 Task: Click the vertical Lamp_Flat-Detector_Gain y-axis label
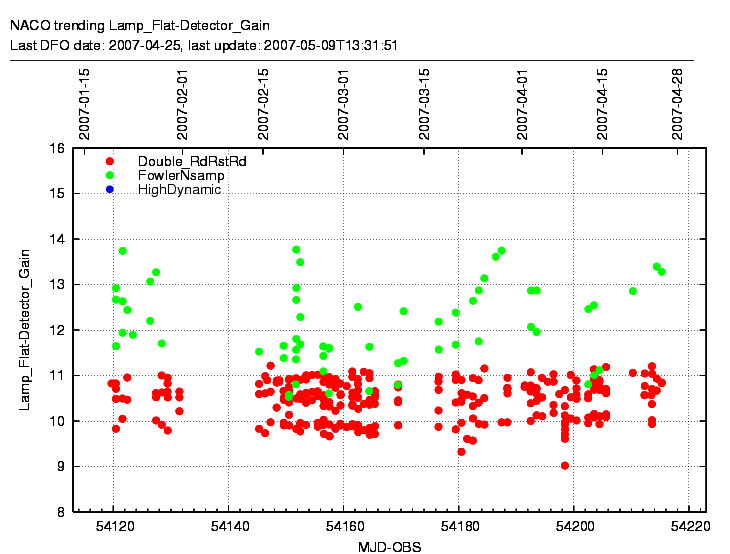[x=27, y=330]
